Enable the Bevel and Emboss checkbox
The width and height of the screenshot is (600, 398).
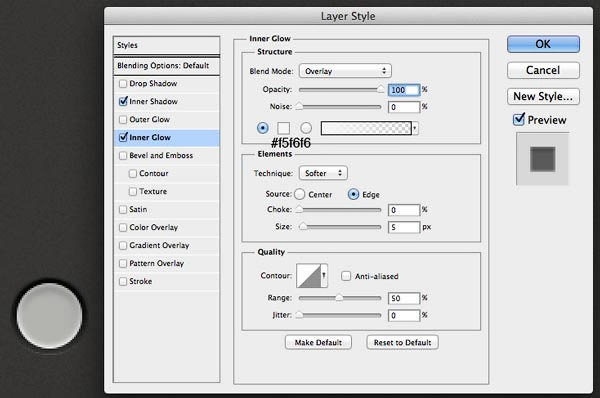(x=123, y=155)
